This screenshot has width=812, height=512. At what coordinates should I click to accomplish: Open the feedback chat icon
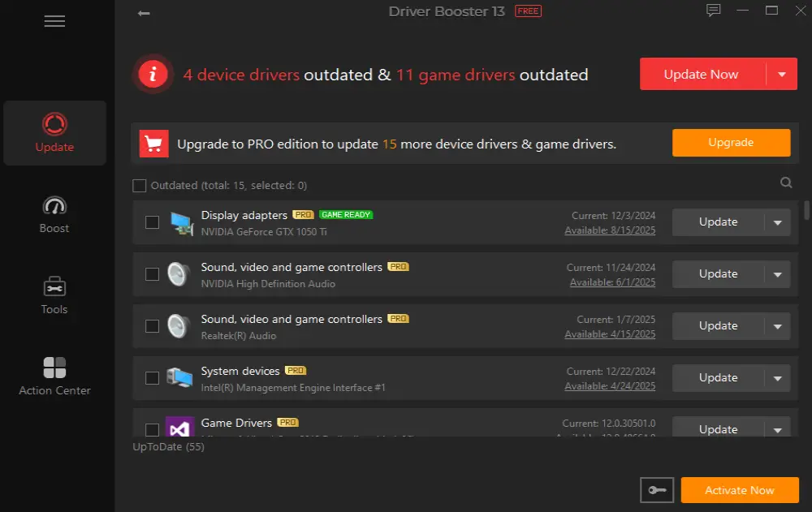point(713,11)
